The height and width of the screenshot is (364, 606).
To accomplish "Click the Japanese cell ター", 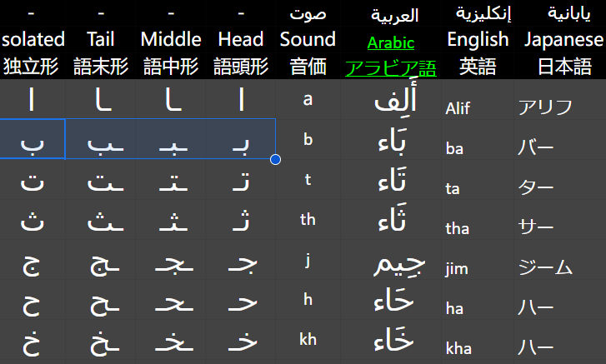I will [x=559, y=188].
